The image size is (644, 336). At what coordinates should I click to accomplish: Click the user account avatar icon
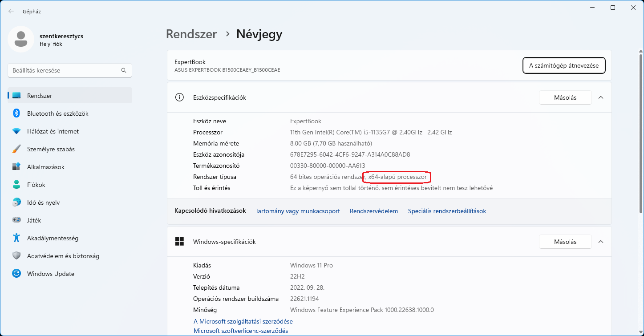click(x=20, y=39)
